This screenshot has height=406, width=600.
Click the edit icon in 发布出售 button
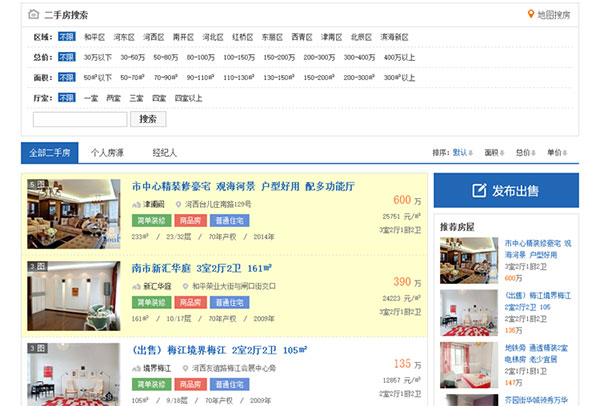click(479, 190)
